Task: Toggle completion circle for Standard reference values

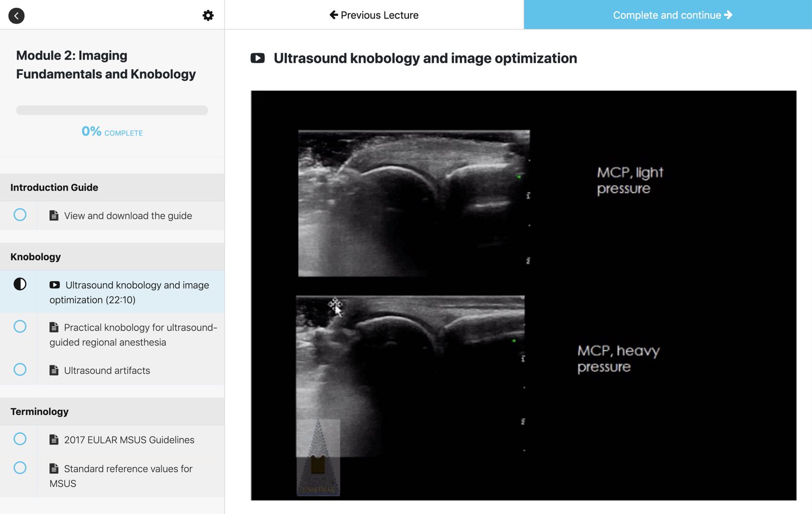Action: (20, 468)
